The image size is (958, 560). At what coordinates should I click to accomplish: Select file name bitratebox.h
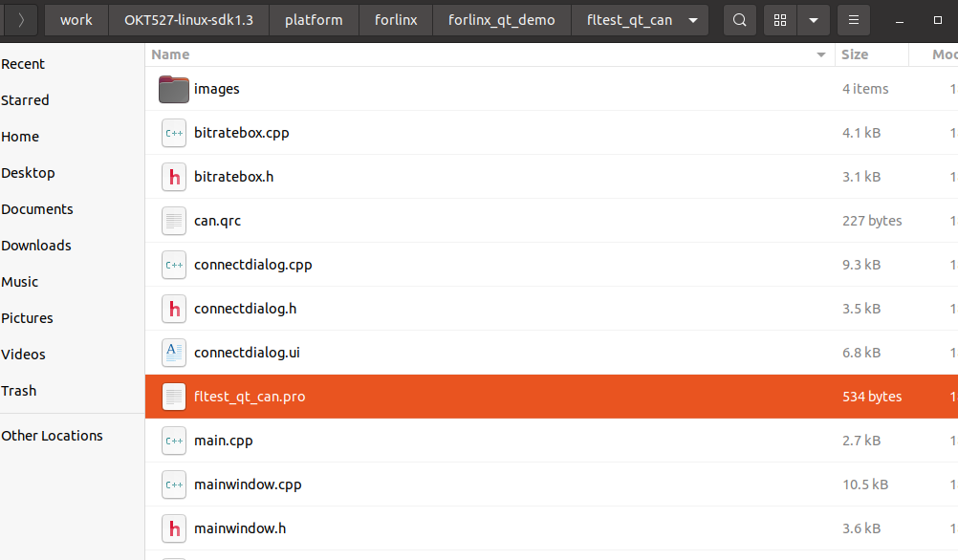point(234,177)
